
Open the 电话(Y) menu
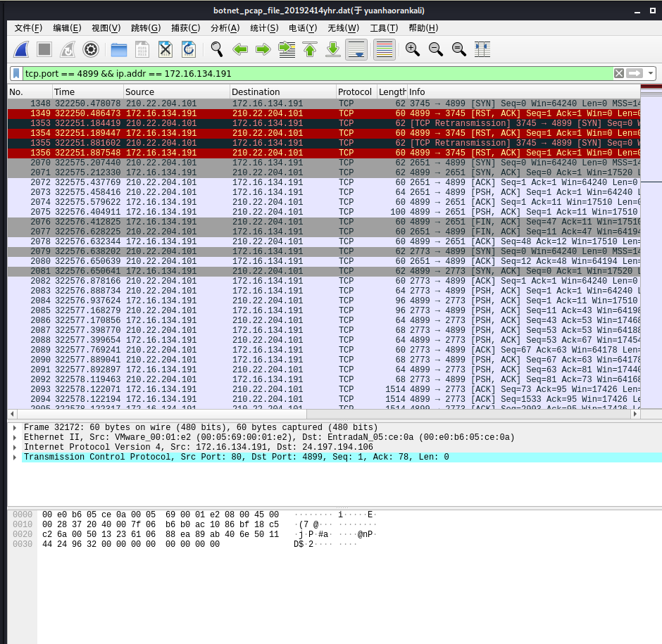(x=303, y=28)
